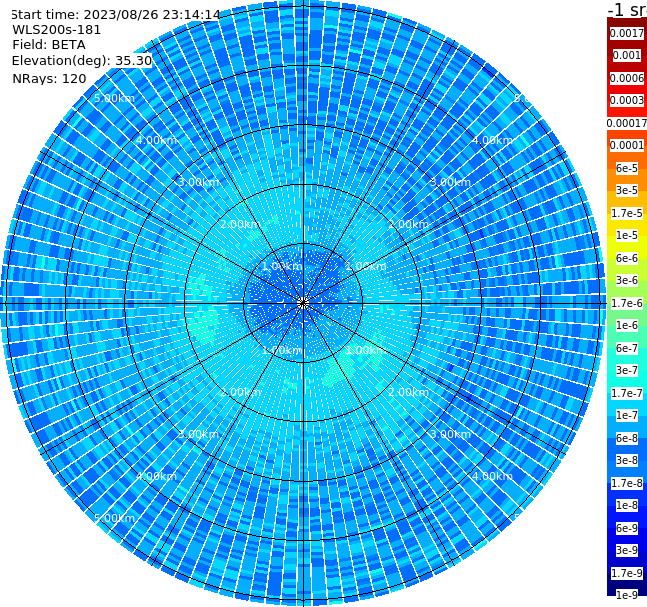
Task: Click the southeast 4.00km range label
Action: [492, 476]
